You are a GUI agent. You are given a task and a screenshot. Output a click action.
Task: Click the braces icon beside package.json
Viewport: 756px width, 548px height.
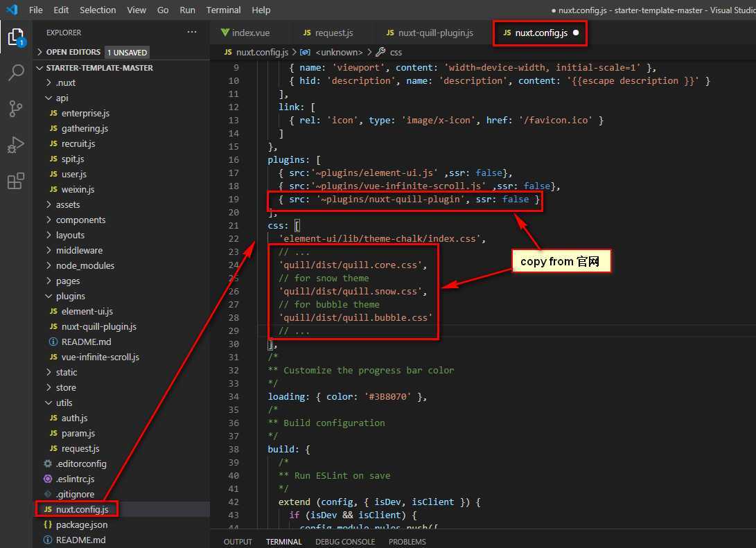[48, 524]
